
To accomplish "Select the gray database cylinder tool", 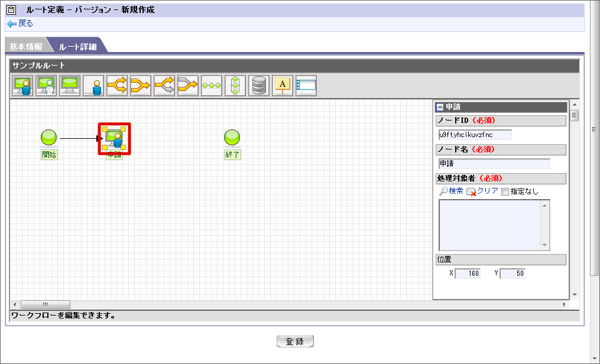I will (x=259, y=85).
